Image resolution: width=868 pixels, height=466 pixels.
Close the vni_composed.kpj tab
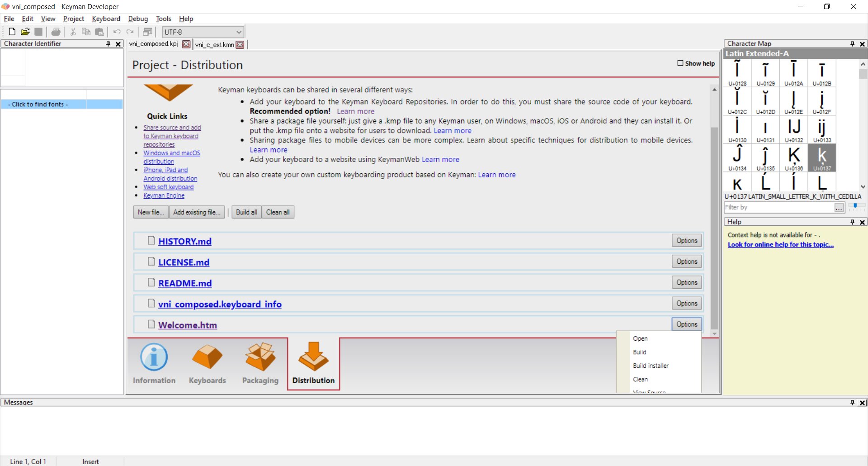pos(186,44)
